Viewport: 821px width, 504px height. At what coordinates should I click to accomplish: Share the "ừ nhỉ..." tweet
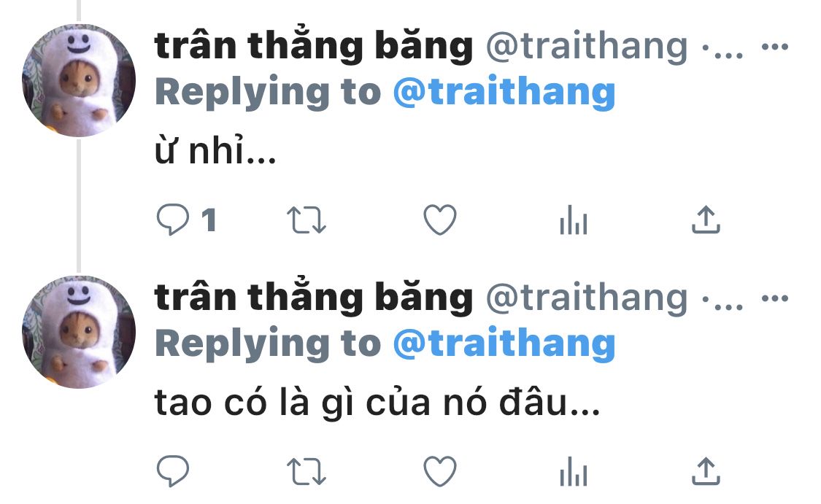coord(706,220)
